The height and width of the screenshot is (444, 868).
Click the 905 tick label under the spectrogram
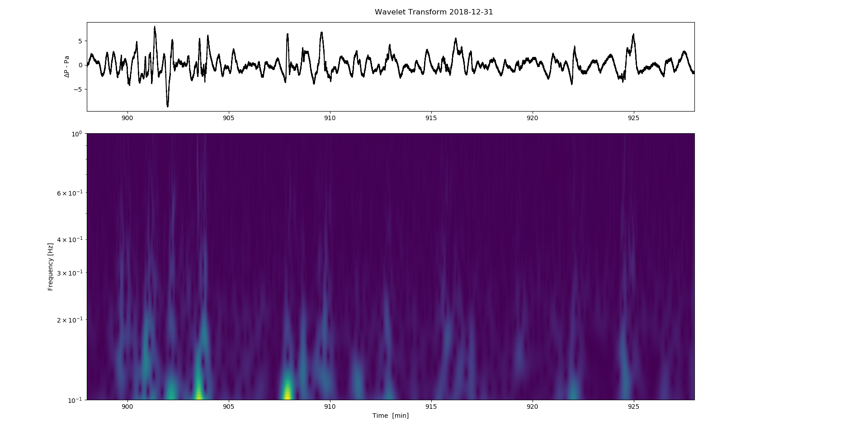click(x=229, y=407)
